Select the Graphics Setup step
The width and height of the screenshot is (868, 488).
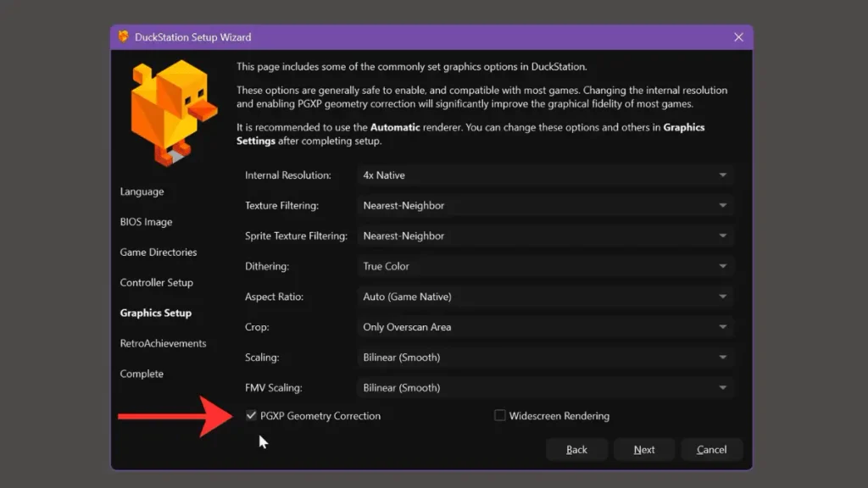tap(156, 313)
